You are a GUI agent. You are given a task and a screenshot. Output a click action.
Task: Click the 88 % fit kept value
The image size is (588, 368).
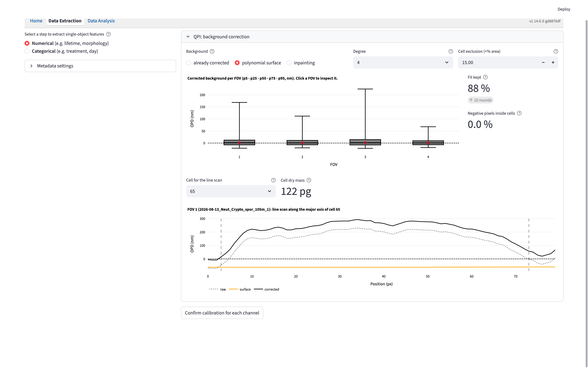coord(479,88)
